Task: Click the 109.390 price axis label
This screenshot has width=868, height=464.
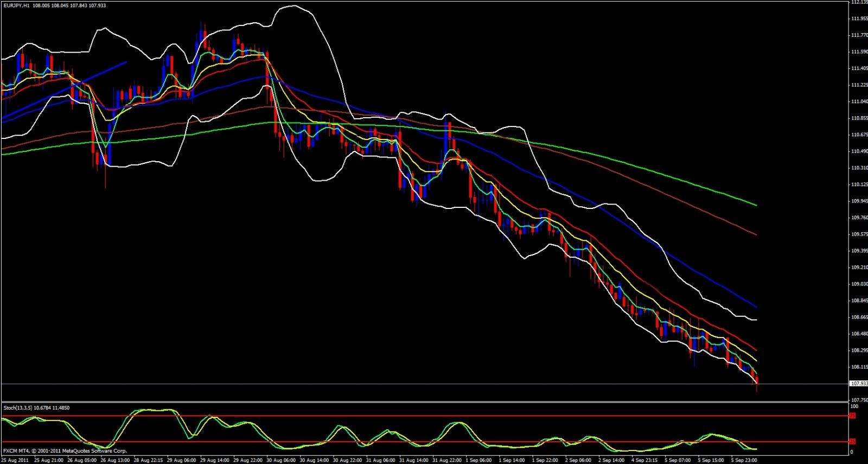Action: [858, 251]
